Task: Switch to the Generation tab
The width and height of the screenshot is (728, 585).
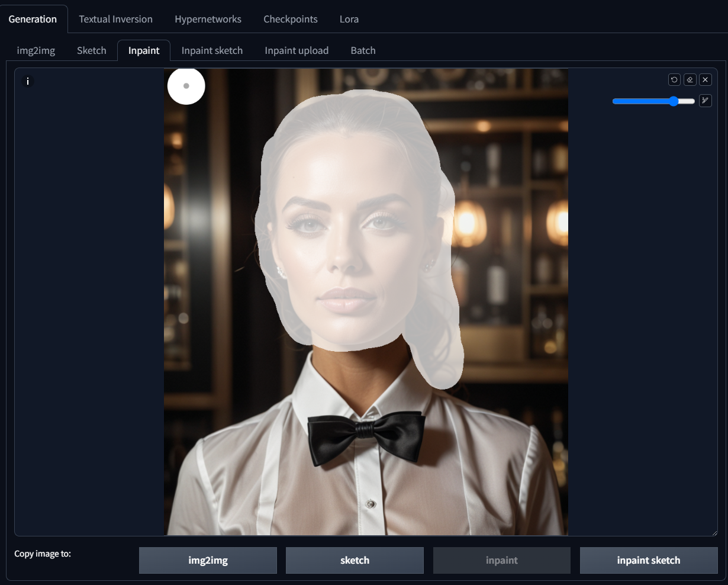Action: [33, 19]
